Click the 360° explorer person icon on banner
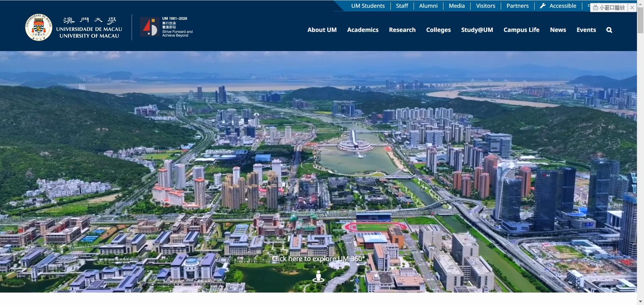This screenshot has width=644, height=305. 318,277
